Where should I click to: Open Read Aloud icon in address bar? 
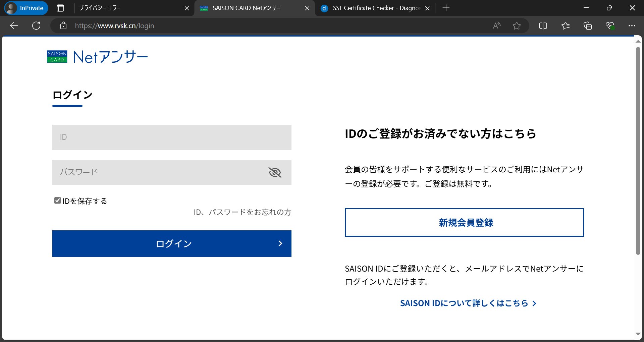(x=497, y=26)
